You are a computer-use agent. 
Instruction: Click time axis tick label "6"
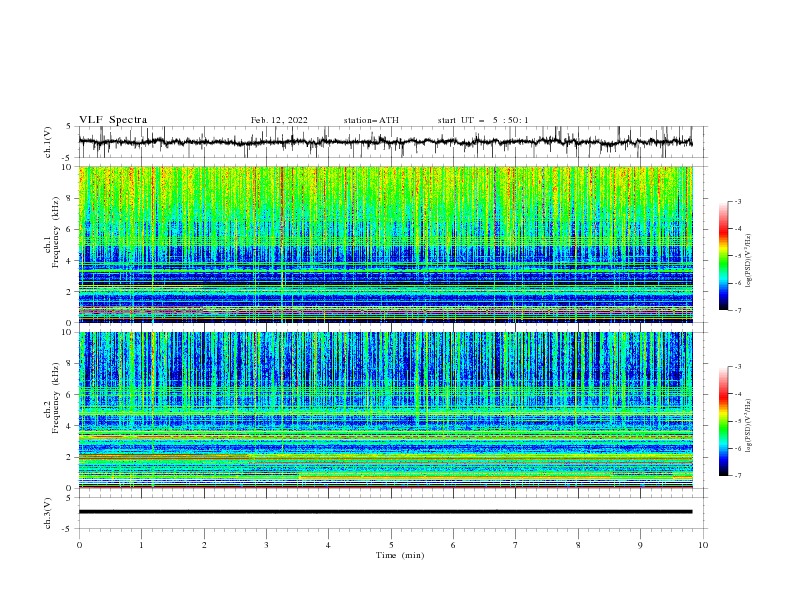[453, 545]
